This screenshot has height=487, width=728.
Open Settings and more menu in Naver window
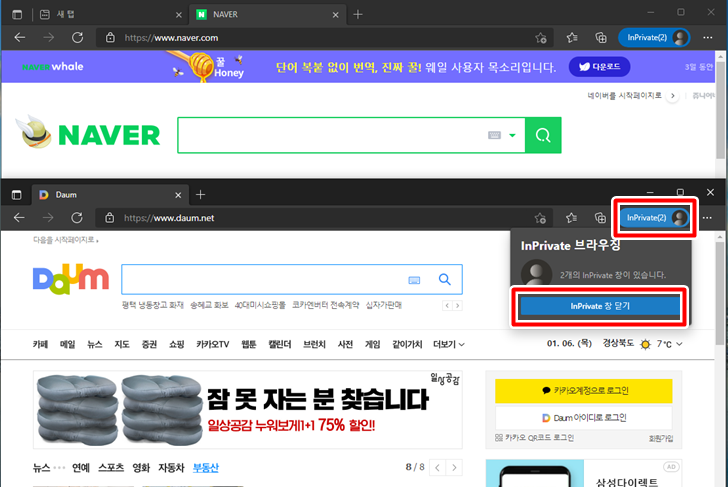point(708,38)
